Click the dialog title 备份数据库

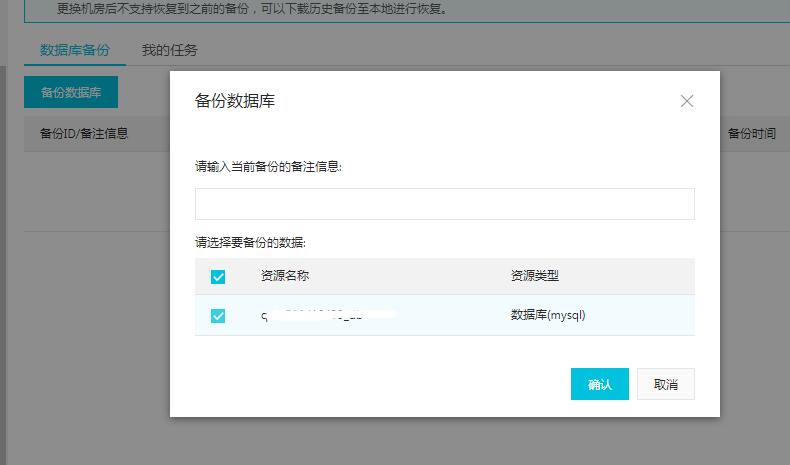pyautogui.click(x=234, y=101)
